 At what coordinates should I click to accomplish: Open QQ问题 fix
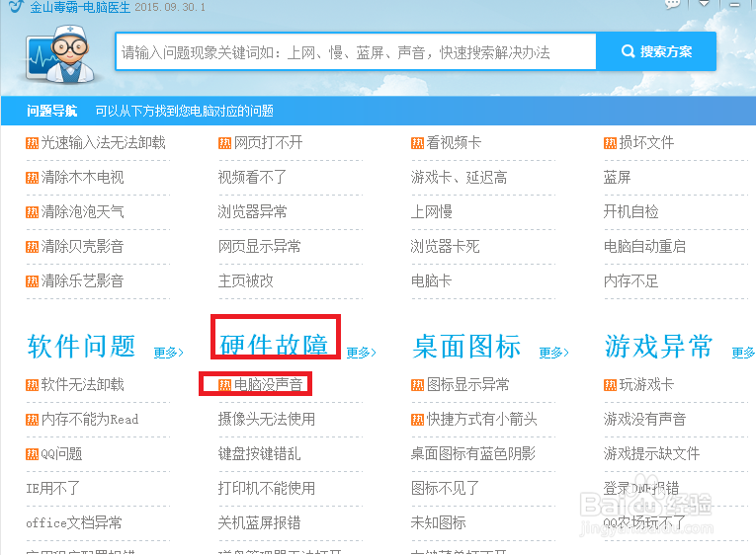click(x=61, y=454)
